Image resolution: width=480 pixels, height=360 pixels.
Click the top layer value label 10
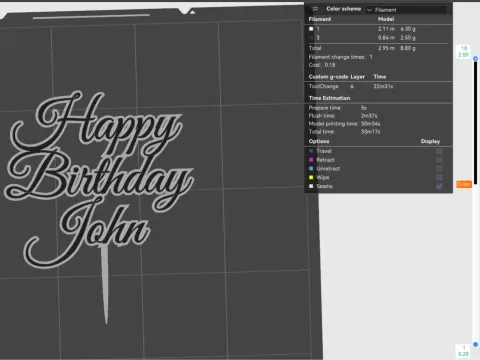(464, 48)
